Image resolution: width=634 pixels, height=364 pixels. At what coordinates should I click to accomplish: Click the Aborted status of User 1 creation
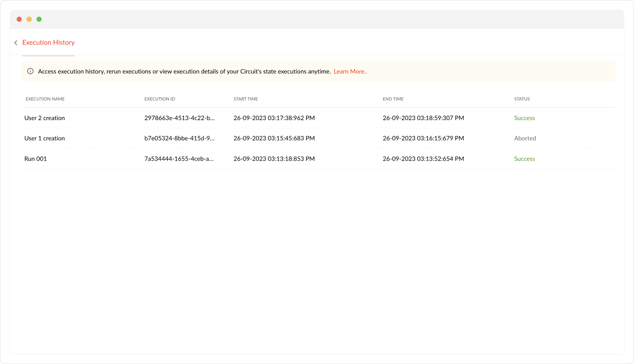[525, 138]
